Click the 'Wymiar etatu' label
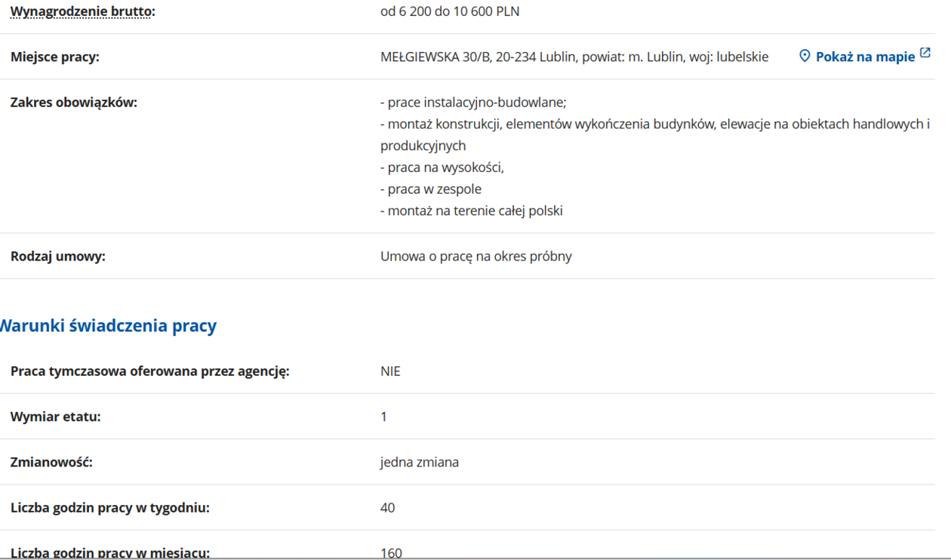Image resolution: width=951 pixels, height=560 pixels. click(56, 417)
